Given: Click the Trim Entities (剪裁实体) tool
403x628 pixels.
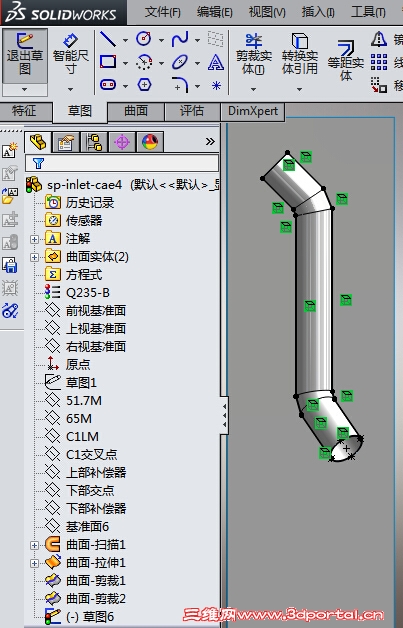Looking at the screenshot, I should point(254,55).
